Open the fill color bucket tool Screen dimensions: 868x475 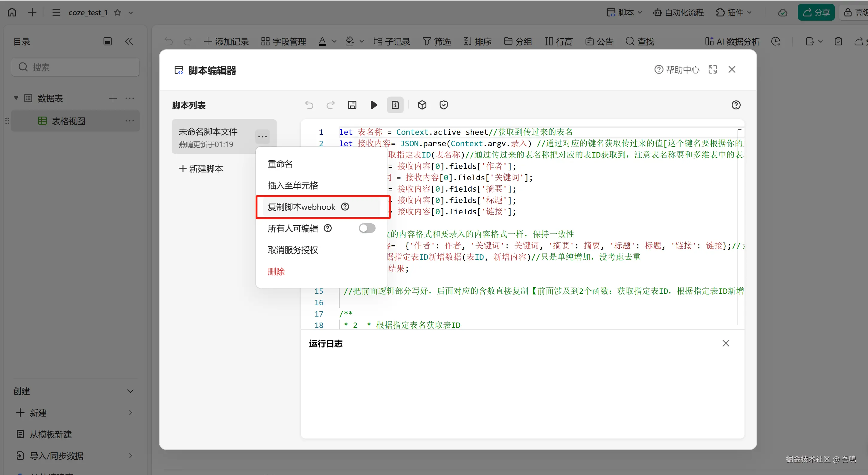point(350,41)
